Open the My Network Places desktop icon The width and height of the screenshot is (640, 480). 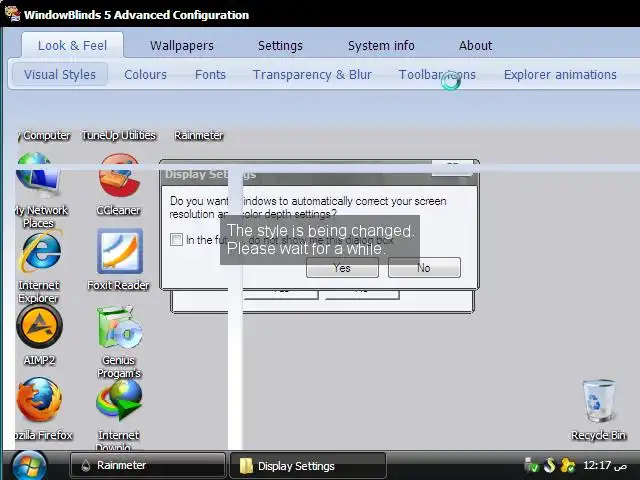(x=39, y=190)
